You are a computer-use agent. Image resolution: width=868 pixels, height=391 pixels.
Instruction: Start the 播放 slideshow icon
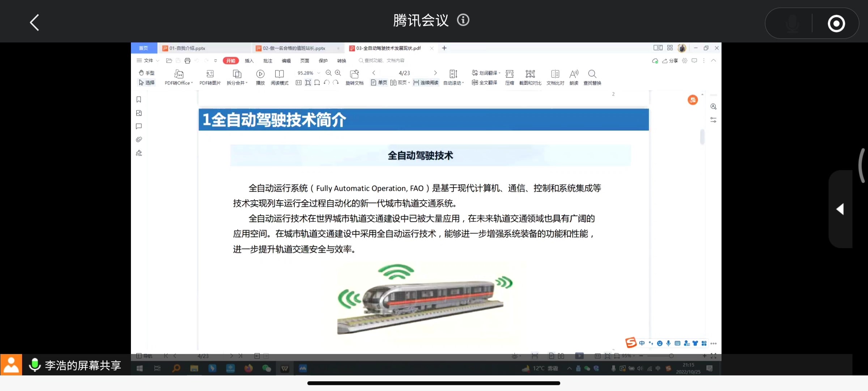point(260,74)
